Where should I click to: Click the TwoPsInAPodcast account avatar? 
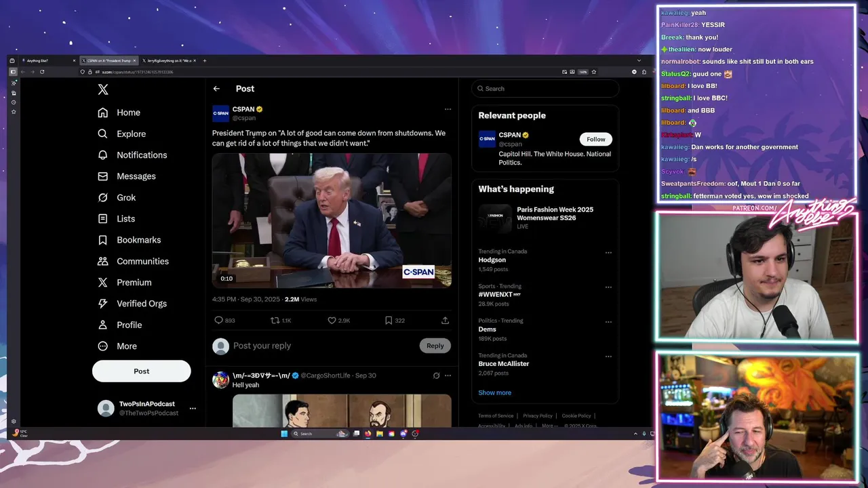pyautogui.click(x=106, y=408)
